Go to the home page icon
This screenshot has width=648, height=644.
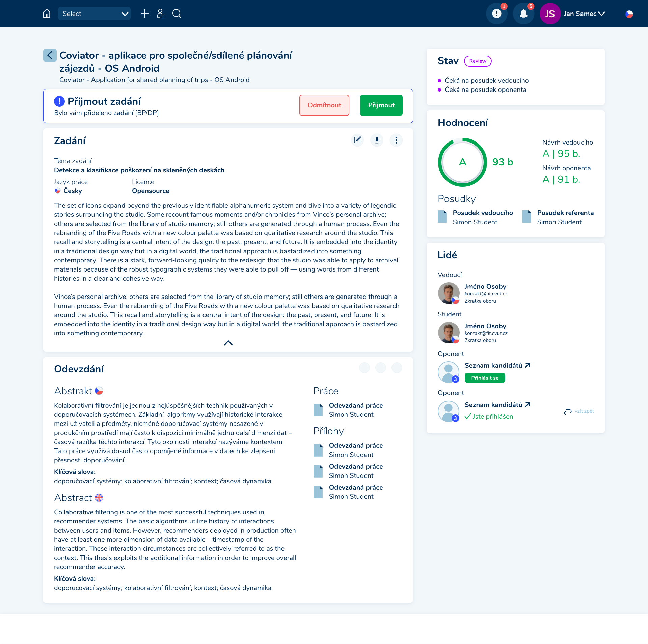coord(47,14)
